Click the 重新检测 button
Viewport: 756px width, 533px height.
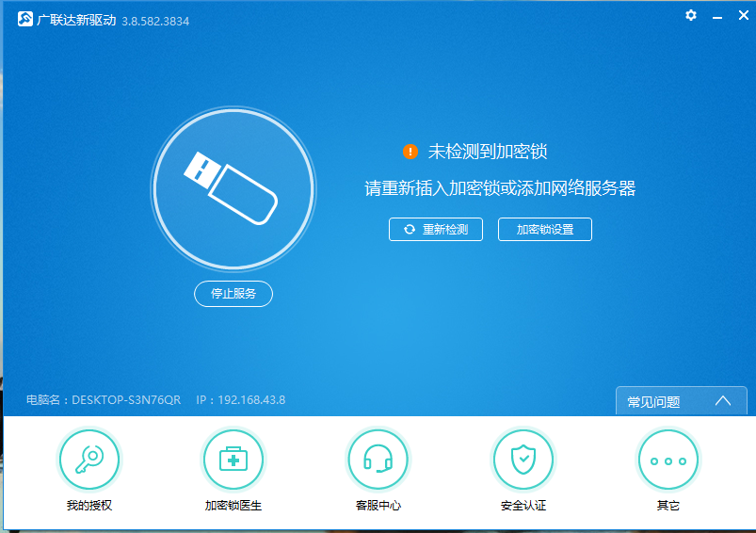[x=436, y=229]
